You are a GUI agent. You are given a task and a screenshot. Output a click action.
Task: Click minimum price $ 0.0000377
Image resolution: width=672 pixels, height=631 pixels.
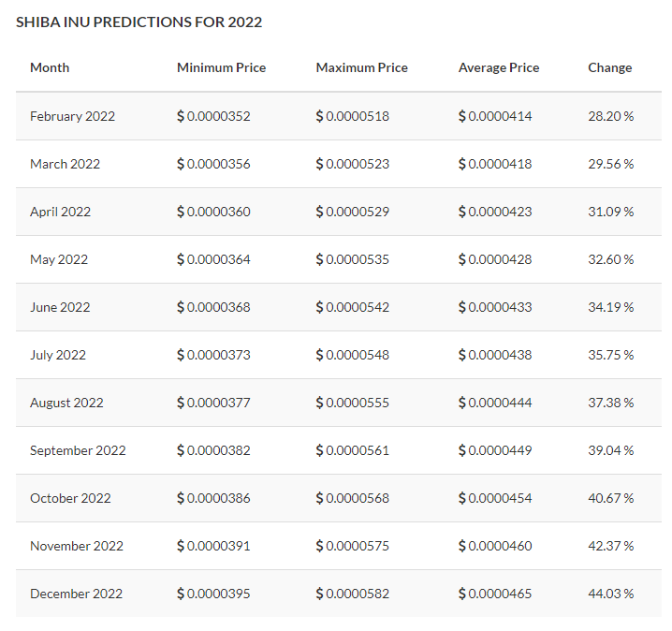click(213, 403)
